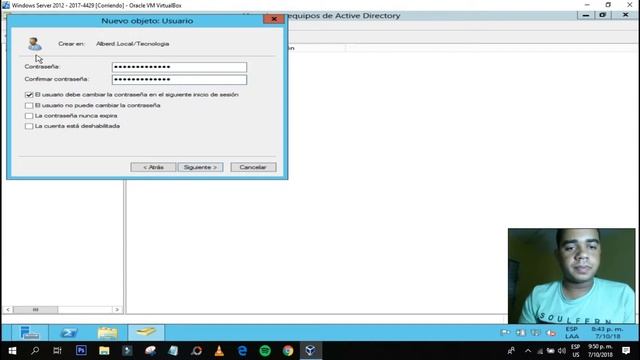This screenshot has width=640, height=360.
Task: Launch PowerShell from guest taskbar
Action: pos(69,333)
